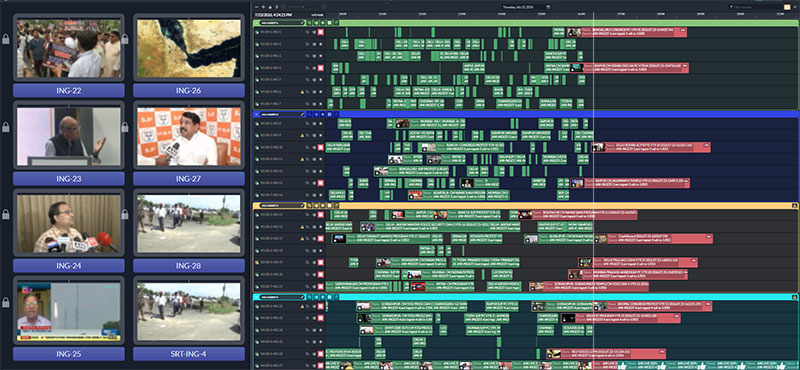800x370 pixels.
Task: Click the first action icon in green group header
Action: pos(309,23)
